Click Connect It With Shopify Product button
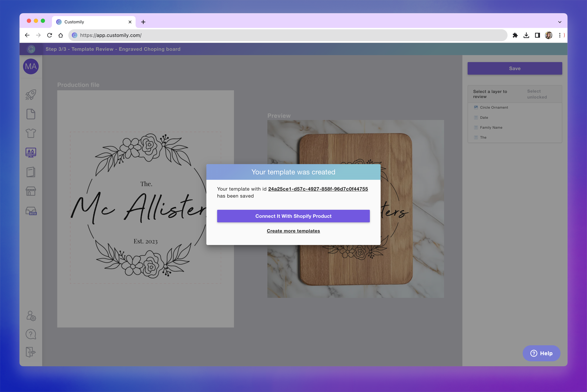 [x=293, y=216]
